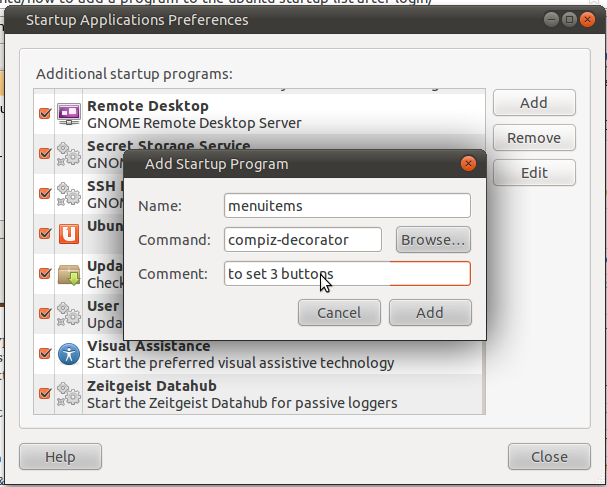Viewport: 607px width, 487px height.
Task: Click the Add button beside the programs list
Action: tap(534, 103)
